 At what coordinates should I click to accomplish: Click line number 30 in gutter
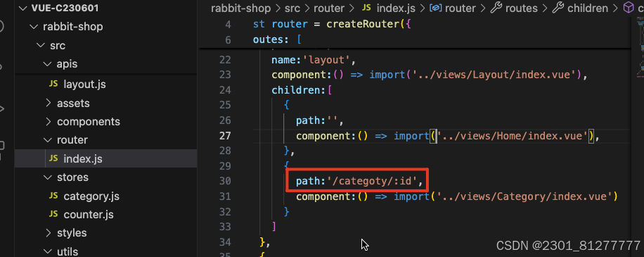click(x=225, y=181)
